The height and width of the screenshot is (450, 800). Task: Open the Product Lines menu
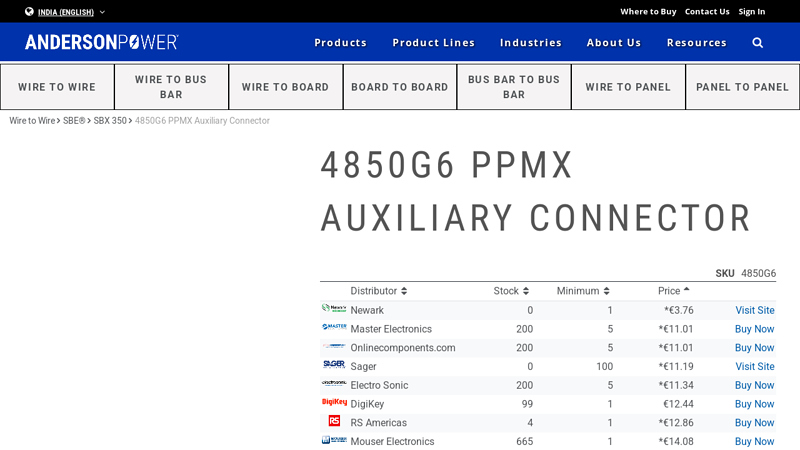click(x=433, y=43)
